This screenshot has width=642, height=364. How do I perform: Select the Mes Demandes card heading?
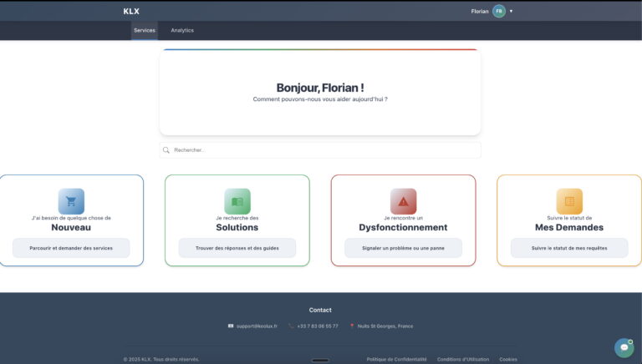coord(569,227)
